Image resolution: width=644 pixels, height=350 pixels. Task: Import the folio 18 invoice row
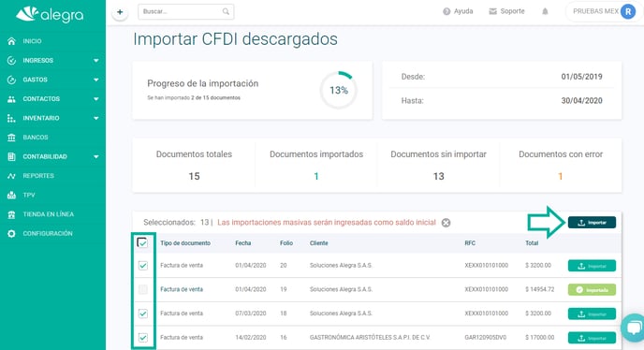point(592,314)
